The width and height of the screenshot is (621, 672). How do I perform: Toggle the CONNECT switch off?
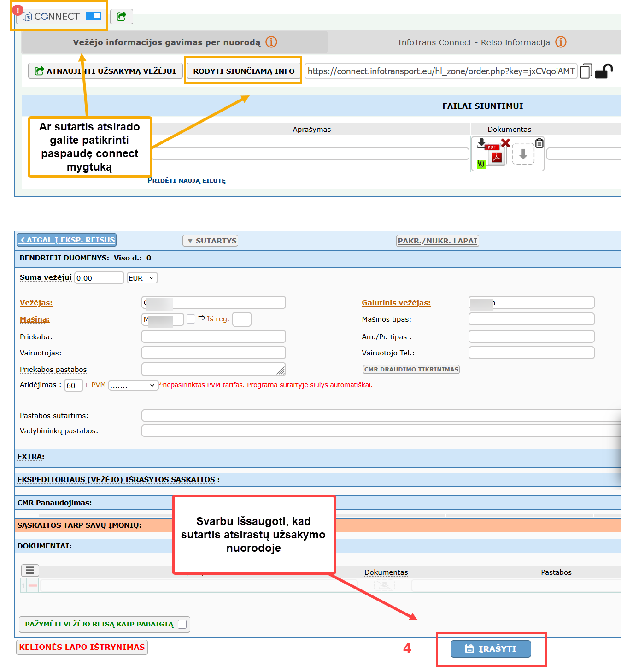point(94,16)
